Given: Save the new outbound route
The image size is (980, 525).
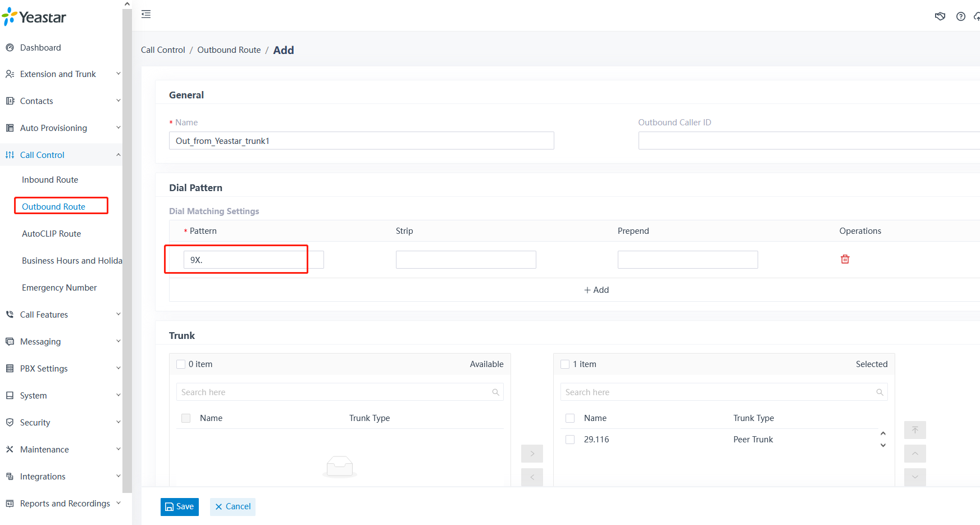Looking at the screenshot, I should click(x=179, y=506).
